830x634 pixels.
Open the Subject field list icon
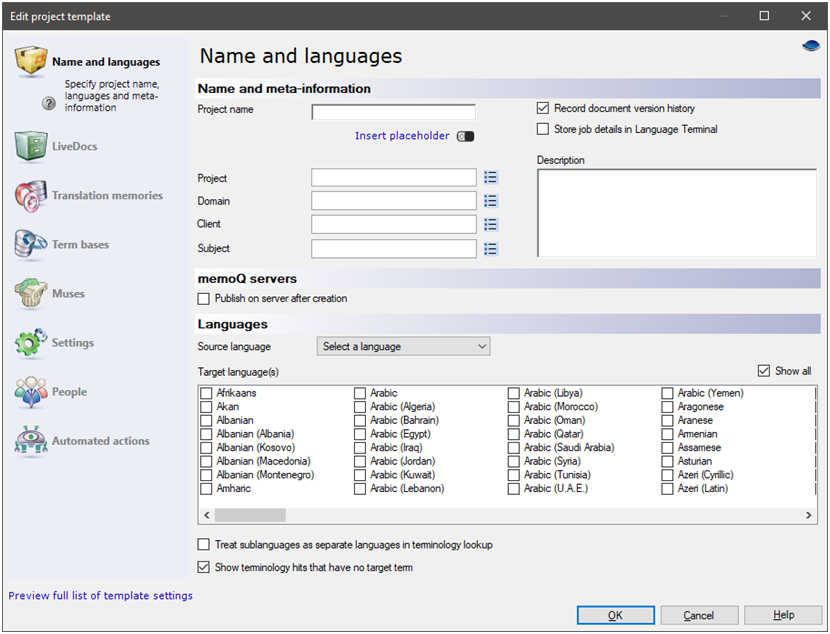click(491, 249)
